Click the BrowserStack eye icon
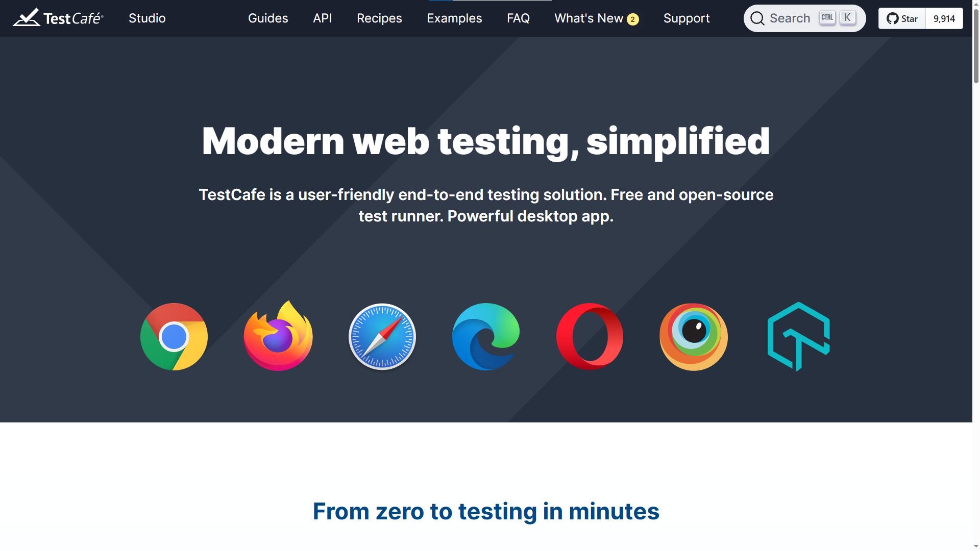 [x=694, y=337]
